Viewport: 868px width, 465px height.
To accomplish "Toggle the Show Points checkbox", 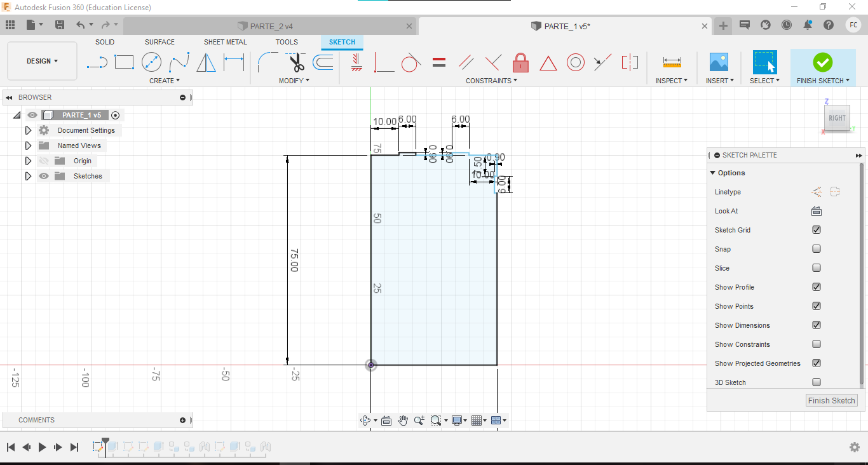I will click(x=817, y=306).
